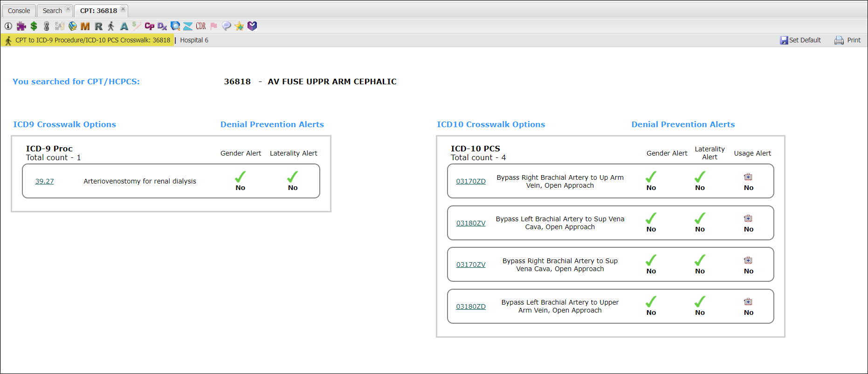The width and height of the screenshot is (868, 374).
Task: Click the green dollar sign icon
Action: point(34,26)
